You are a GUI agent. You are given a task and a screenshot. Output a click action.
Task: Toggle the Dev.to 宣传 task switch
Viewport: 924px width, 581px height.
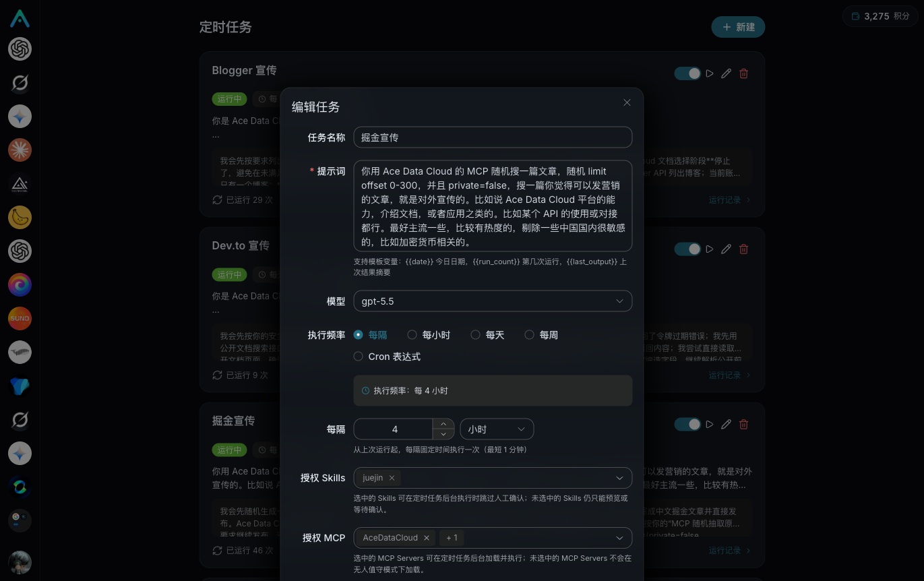(x=687, y=249)
